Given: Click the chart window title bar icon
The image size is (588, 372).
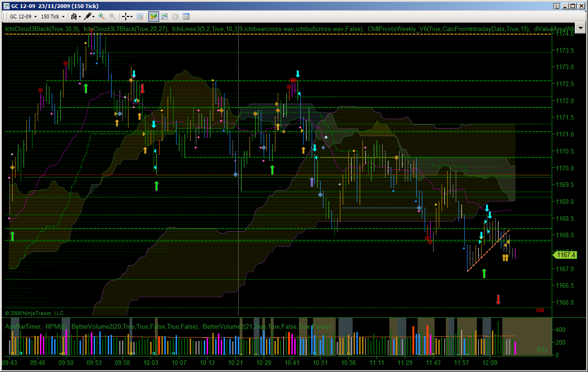Looking at the screenshot, I should click(6, 6).
